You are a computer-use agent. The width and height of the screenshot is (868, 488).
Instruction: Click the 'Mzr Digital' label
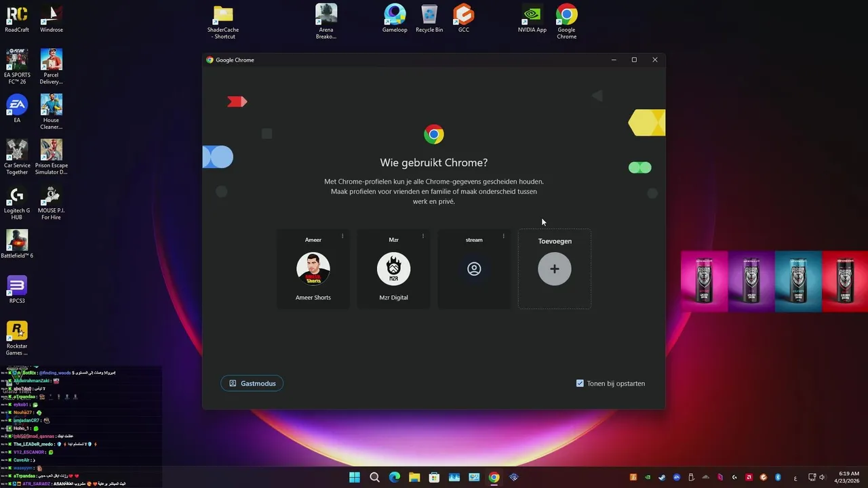point(394,298)
